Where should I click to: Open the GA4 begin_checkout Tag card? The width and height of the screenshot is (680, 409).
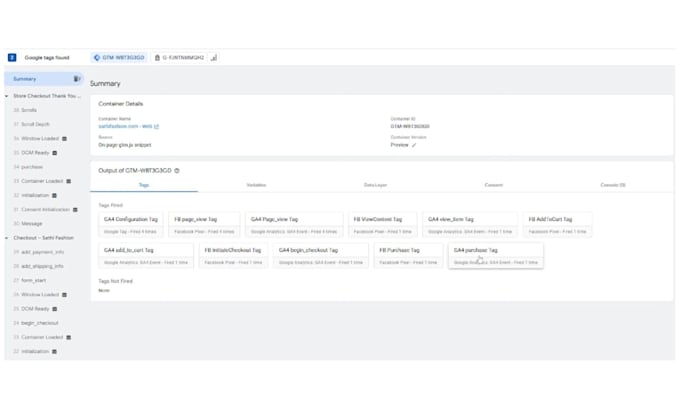coord(321,255)
